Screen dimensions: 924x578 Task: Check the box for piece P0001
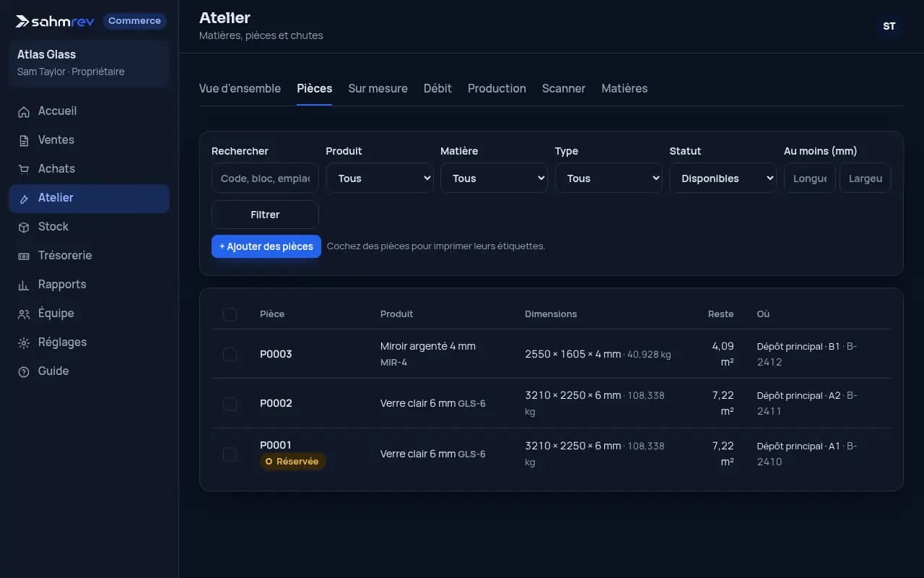coord(230,454)
